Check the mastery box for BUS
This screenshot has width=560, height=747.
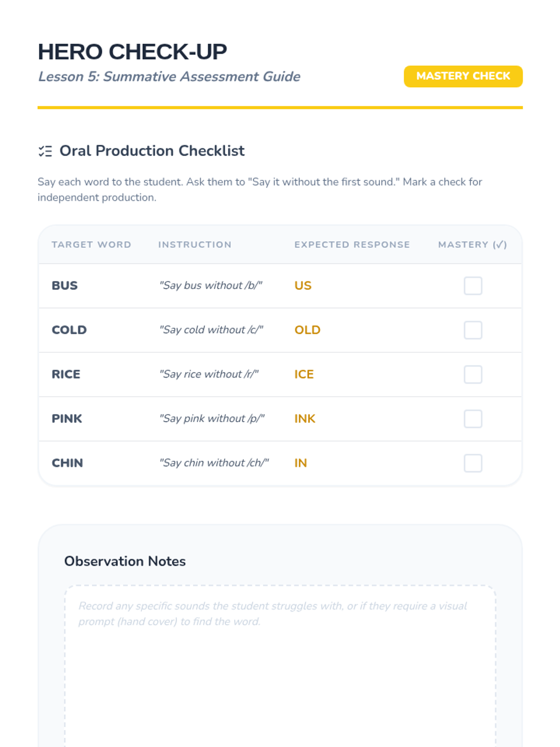pos(473,286)
